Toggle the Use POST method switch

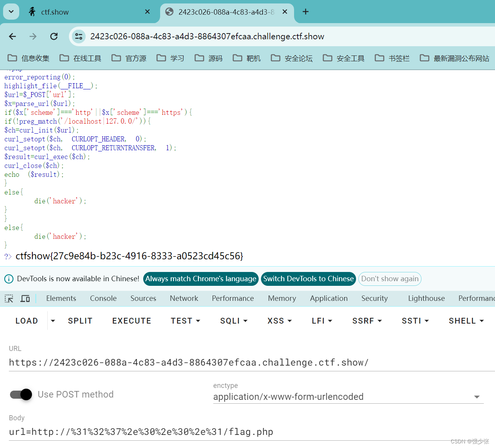pos(21,394)
